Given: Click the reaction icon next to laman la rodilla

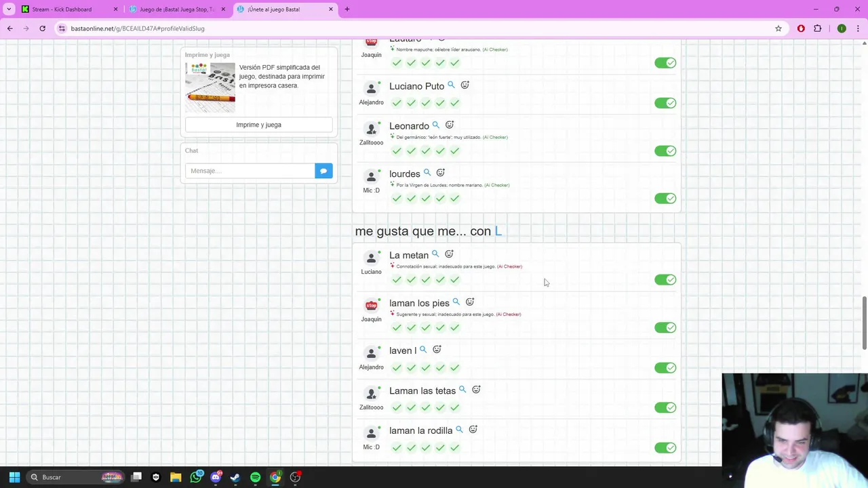Looking at the screenshot, I should tap(473, 430).
